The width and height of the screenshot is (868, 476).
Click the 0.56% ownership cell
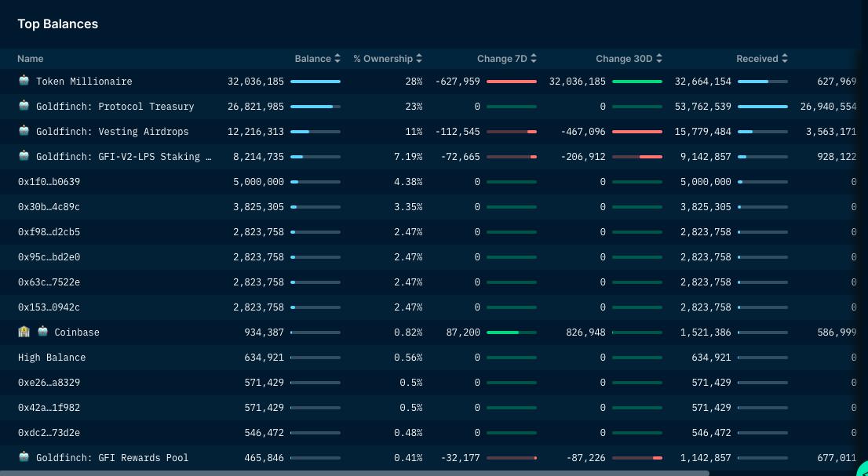(x=408, y=357)
